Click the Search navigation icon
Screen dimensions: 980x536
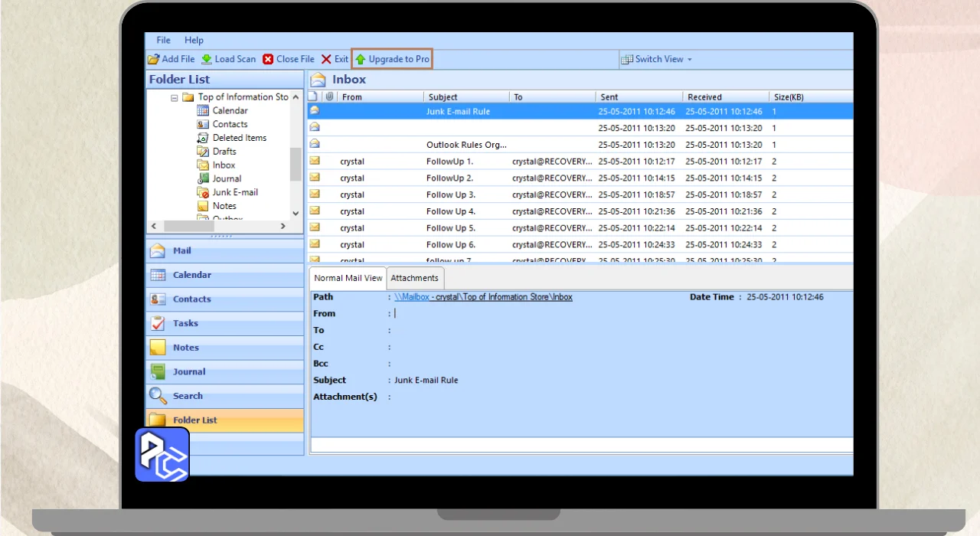tap(158, 396)
